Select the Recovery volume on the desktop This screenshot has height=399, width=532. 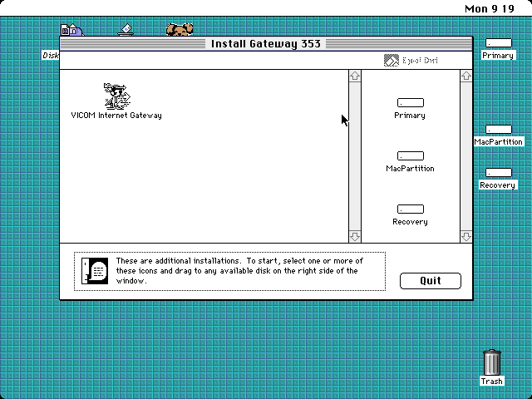(x=499, y=173)
